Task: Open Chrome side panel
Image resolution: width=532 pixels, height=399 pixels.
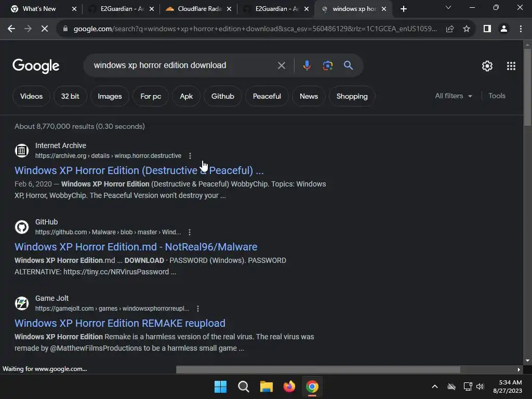Action: 487,29
